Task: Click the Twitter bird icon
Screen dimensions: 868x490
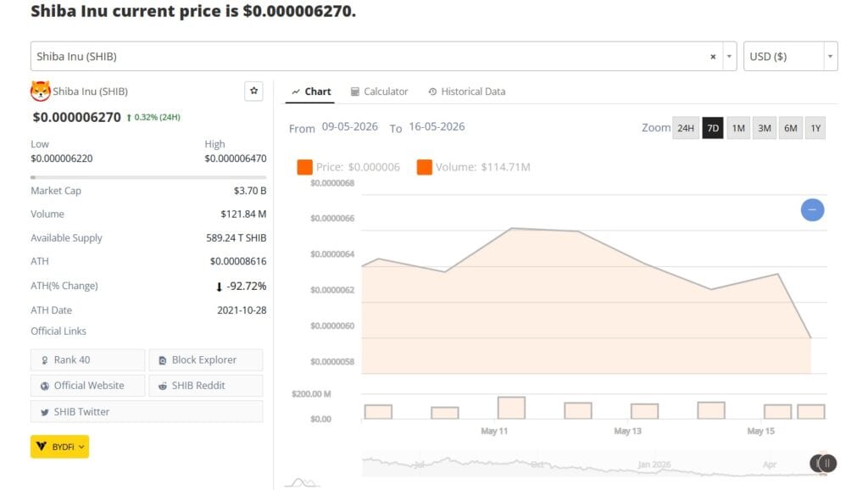Action: 44,413
